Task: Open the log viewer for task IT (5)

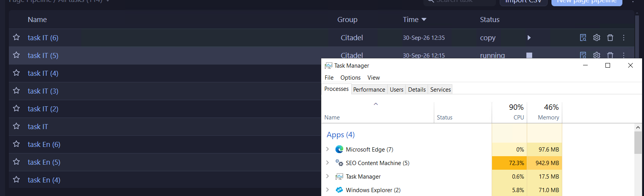Action: (x=583, y=55)
